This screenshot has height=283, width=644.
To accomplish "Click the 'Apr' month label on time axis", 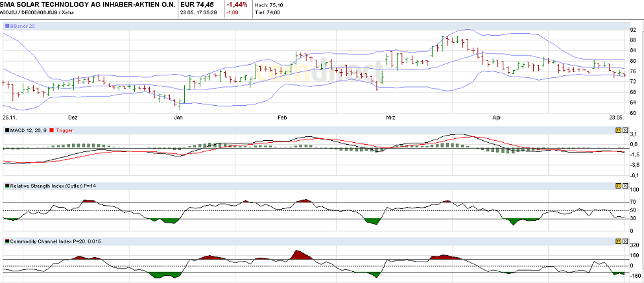I will tap(497, 117).
